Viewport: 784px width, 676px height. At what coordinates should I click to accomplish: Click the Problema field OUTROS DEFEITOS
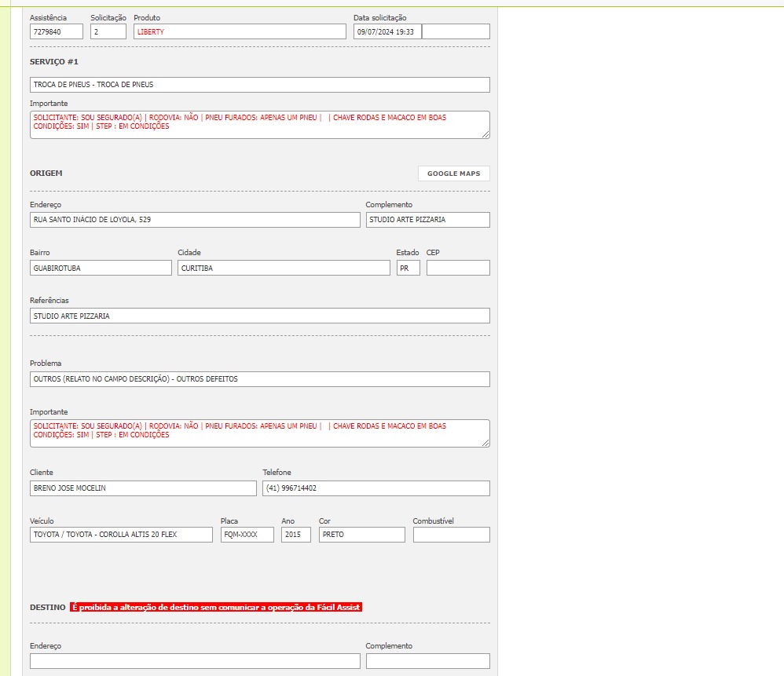(x=260, y=379)
